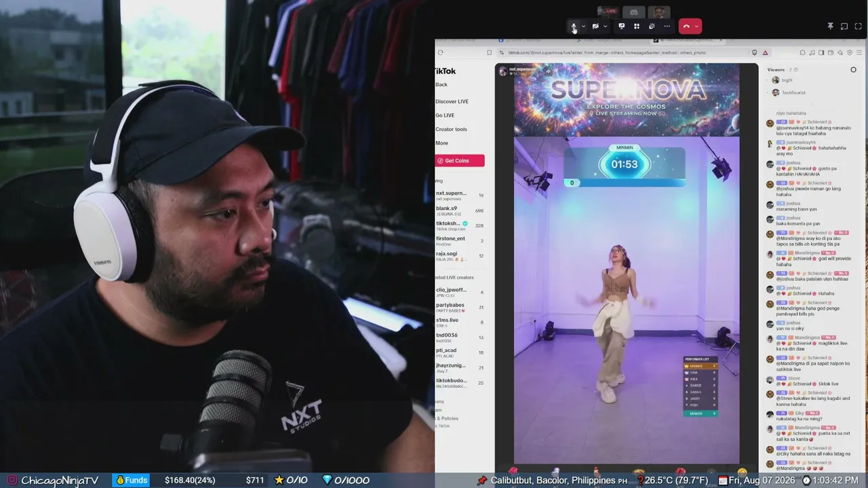Click the 01:53 countdown timer overlay

tap(625, 164)
